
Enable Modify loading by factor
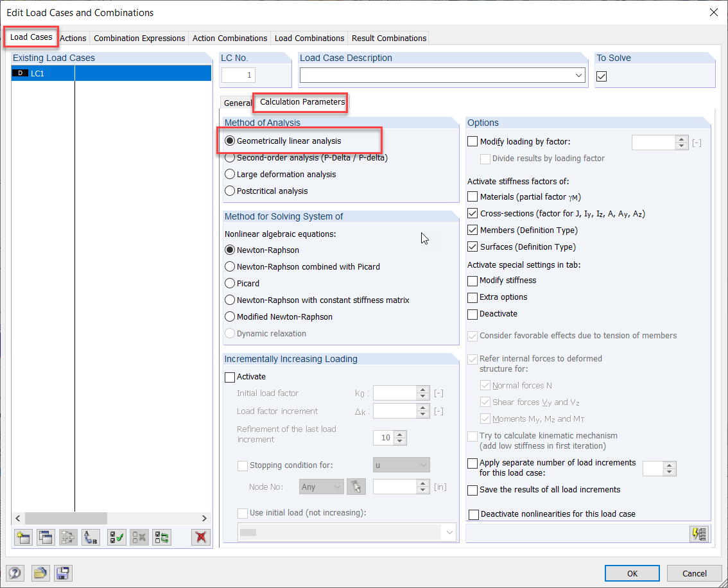tap(472, 141)
